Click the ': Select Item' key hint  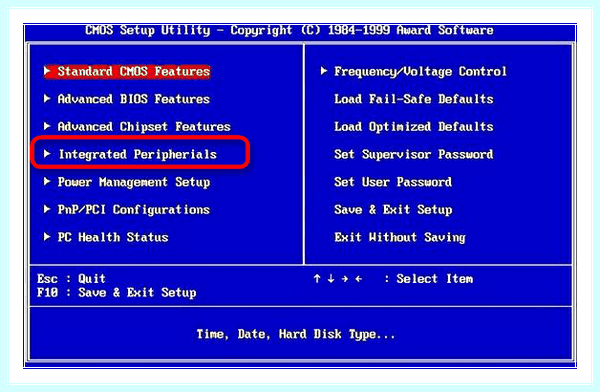coord(429,279)
